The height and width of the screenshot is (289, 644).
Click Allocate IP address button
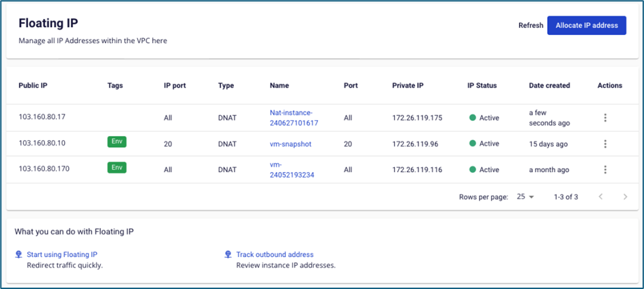pos(586,25)
